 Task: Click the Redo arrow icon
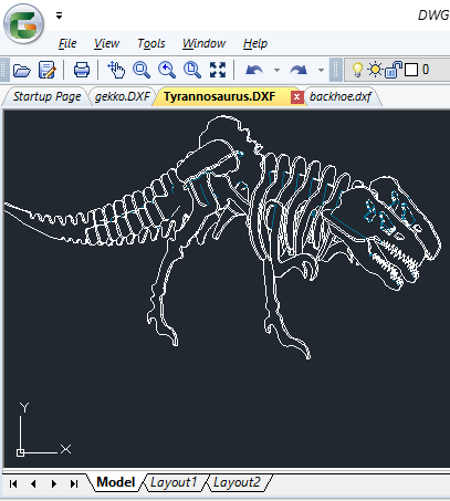pos(298,70)
